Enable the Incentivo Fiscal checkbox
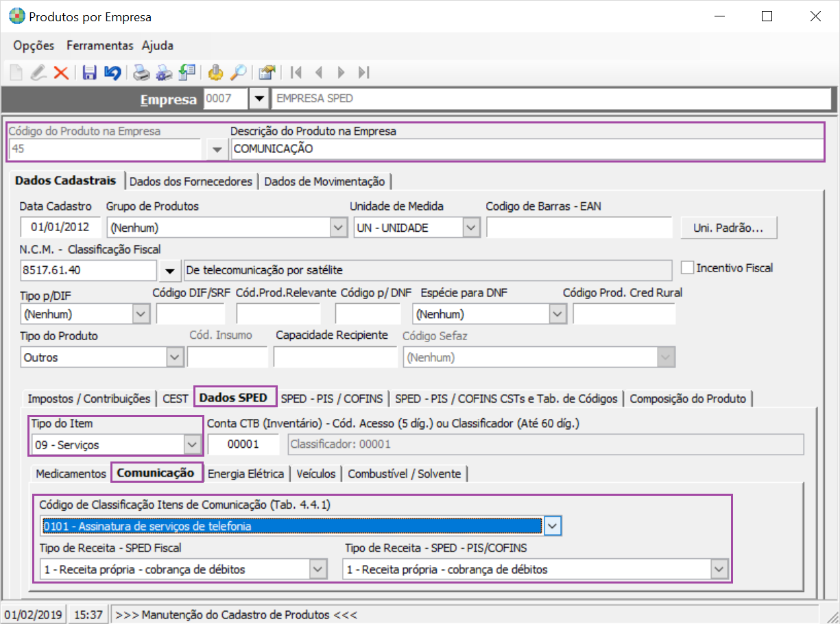840x624 pixels. (x=687, y=267)
